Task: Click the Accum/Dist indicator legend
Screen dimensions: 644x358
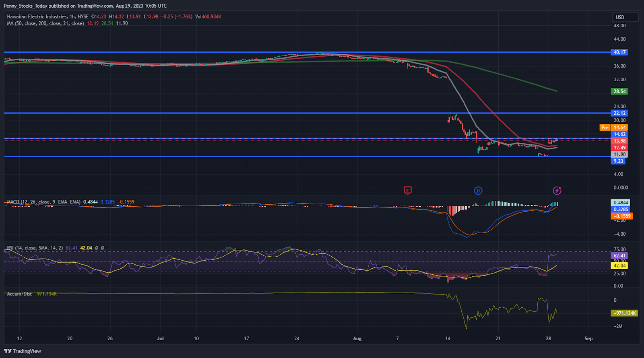Action: [19, 294]
